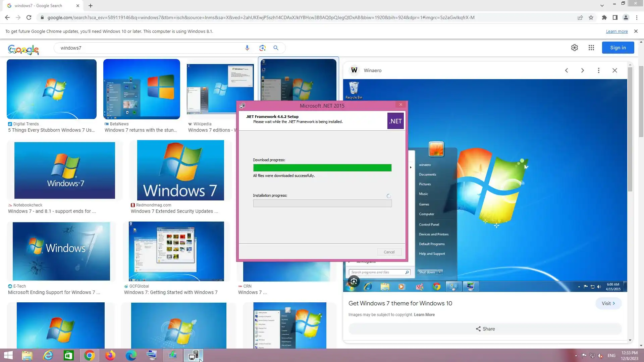Viewport: 644px width, 362px height.
Task: Open the three-dot menu in Winaero panel
Action: tap(599, 70)
